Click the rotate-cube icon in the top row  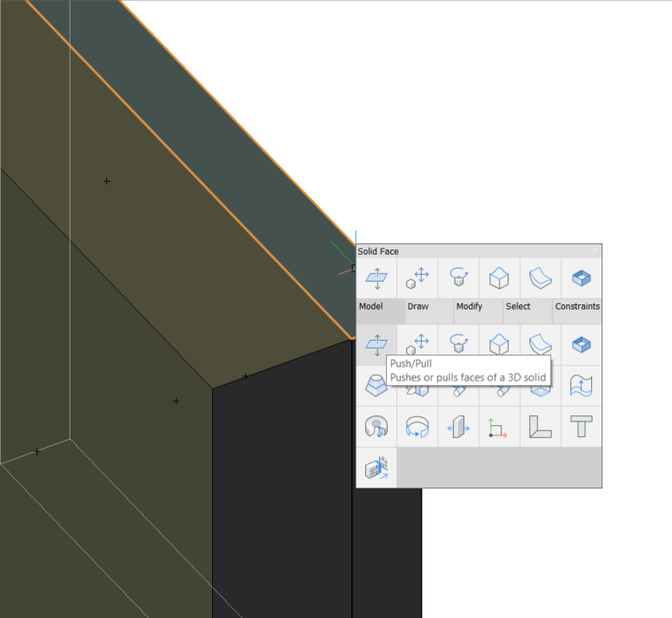458,278
